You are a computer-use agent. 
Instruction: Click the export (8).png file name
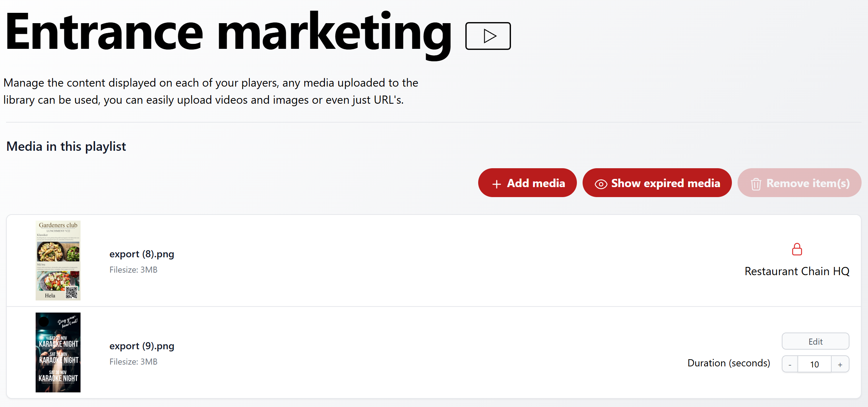(142, 254)
